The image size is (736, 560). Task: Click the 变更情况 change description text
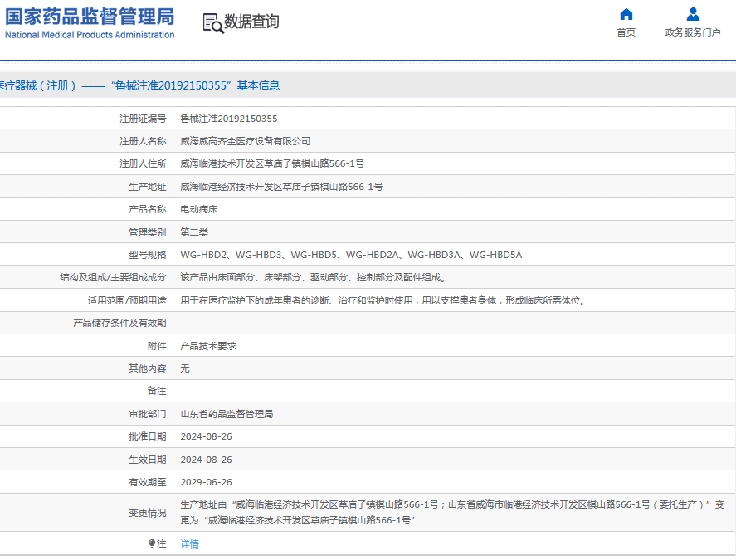pyautogui.click(x=452, y=513)
